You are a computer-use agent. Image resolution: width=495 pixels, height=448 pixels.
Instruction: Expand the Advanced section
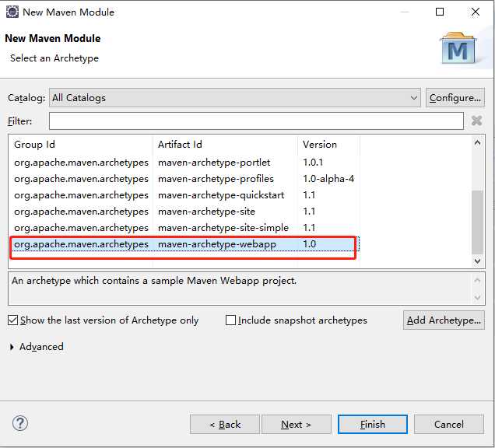tap(12, 347)
